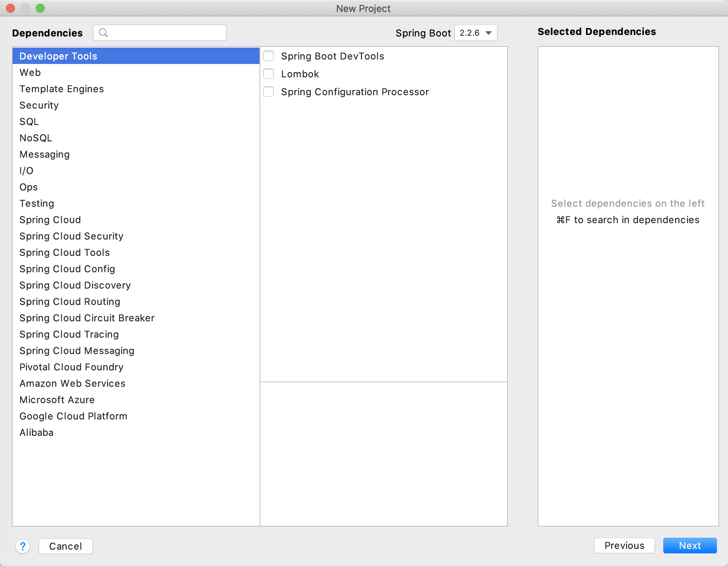728x566 pixels.
Task: Open the Spring Boot version dropdown
Action: click(476, 33)
